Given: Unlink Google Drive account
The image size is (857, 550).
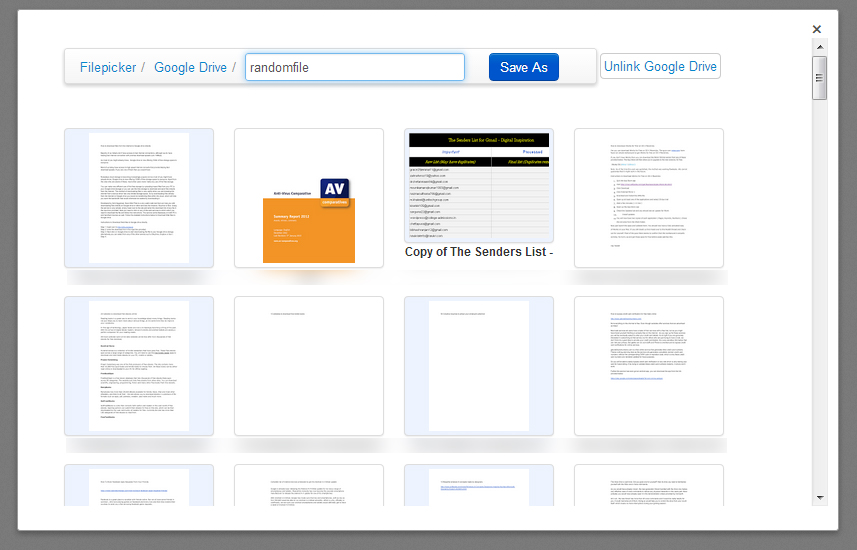Looking at the screenshot, I should click(x=660, y=66).
